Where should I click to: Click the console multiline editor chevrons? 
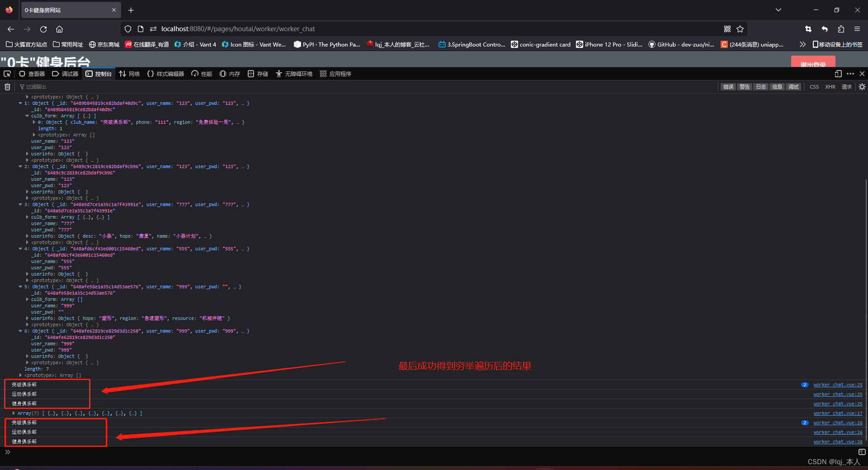tap(8, 452)
